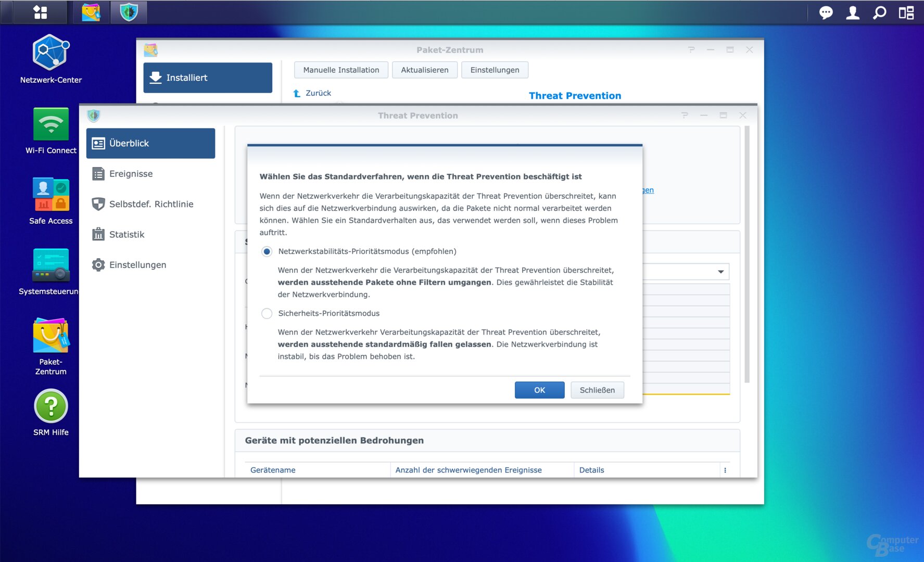Open column options menu in the devices table
This screenshot has width=924, height=562.
tap(725, 470)
